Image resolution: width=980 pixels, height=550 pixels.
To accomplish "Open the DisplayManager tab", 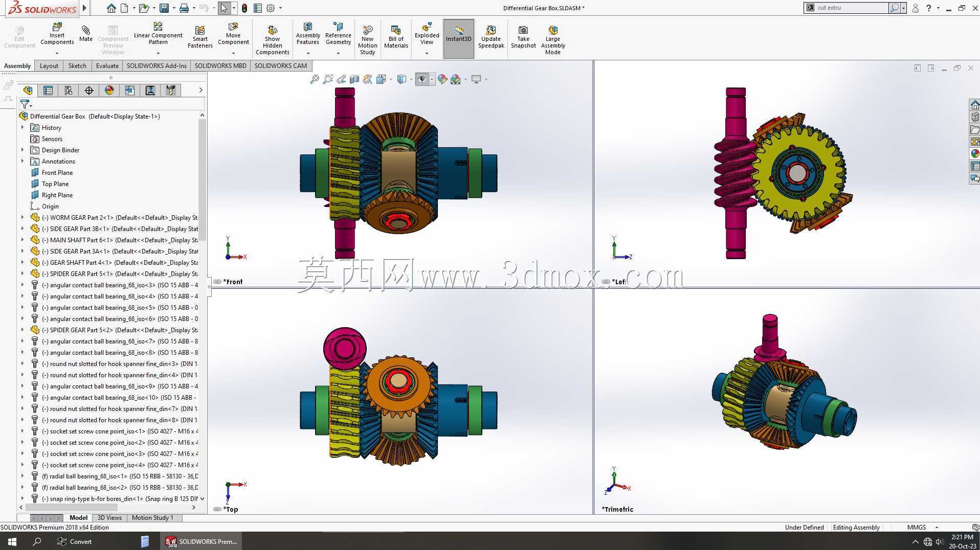I will (x=109, y=90).
